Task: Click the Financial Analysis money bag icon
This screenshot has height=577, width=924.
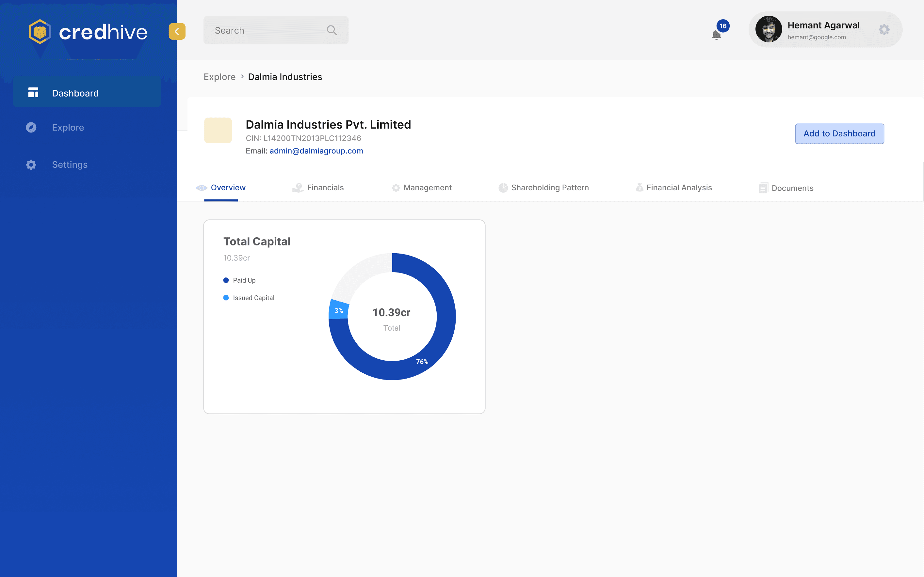Action: [640, 187]
